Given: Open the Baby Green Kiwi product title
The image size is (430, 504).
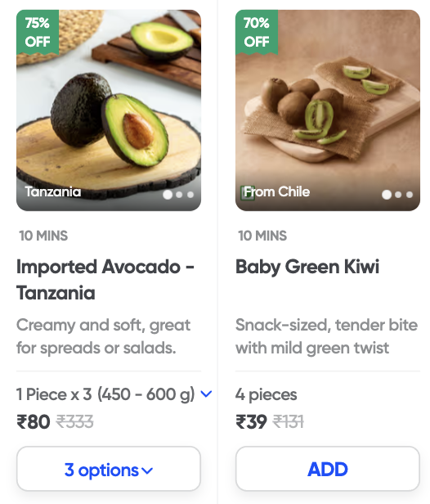Looking at the screenshot, I should 307,267.
